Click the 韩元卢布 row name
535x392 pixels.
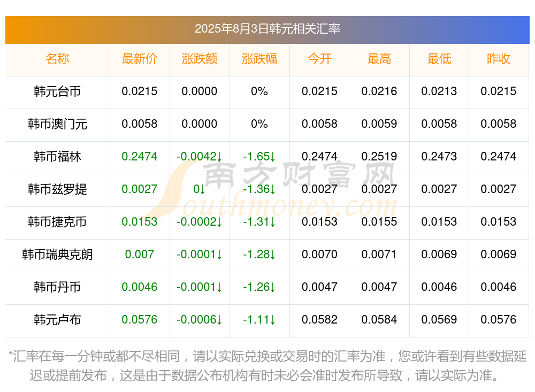(57, 320)
